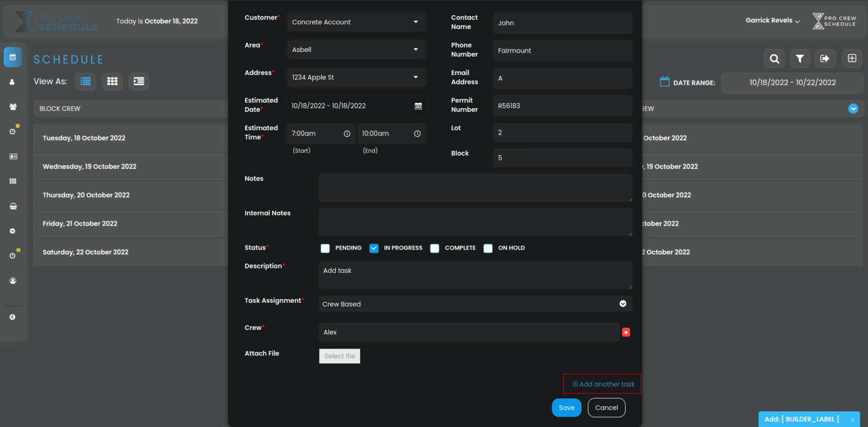Remove the Alex crew with red X
Viewport: 868px width, 427px height.
[x=626, y=332]
